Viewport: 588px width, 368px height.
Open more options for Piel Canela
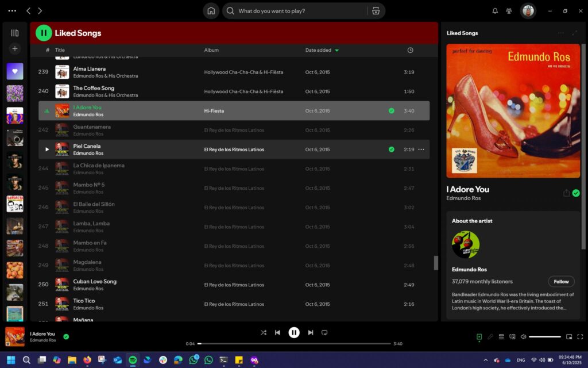click(421, 149)
